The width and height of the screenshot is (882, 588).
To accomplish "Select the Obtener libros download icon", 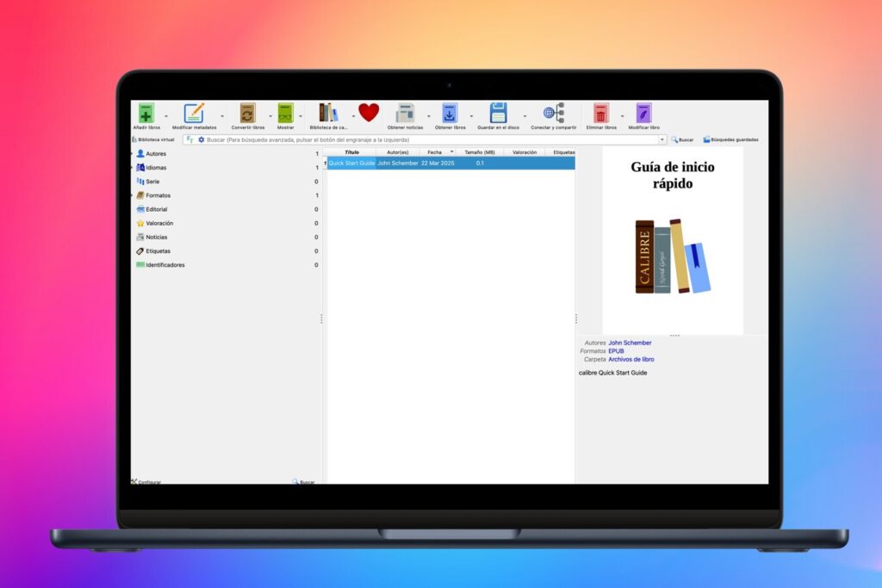I will click(450, 110).
